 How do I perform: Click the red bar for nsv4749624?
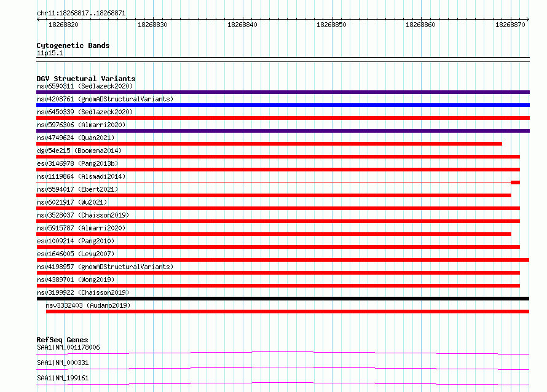[x=269, y=144]
